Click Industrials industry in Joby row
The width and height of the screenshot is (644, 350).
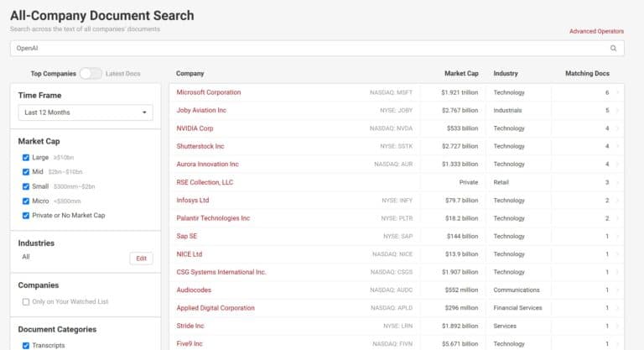point(507,111)
